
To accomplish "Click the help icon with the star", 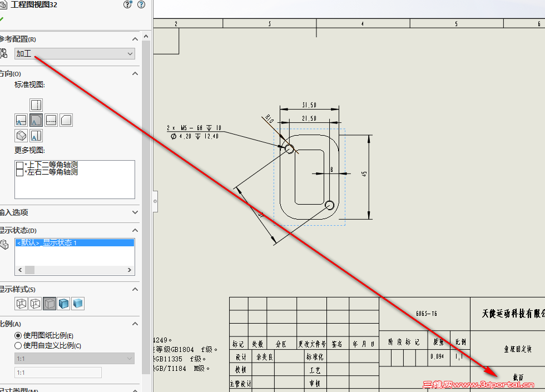I will pyautogui.click(x=128, y=4).
